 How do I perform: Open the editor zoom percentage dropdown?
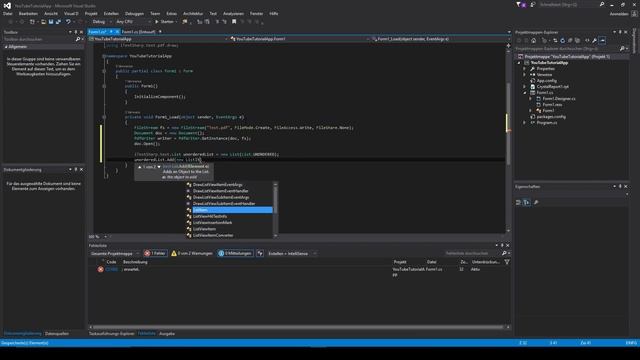tap(105, 236)
